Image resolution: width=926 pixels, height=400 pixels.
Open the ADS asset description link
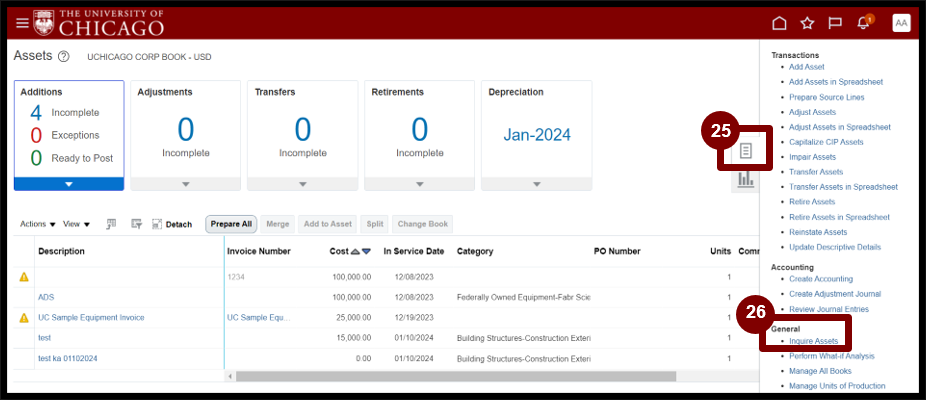coord(46,297)
